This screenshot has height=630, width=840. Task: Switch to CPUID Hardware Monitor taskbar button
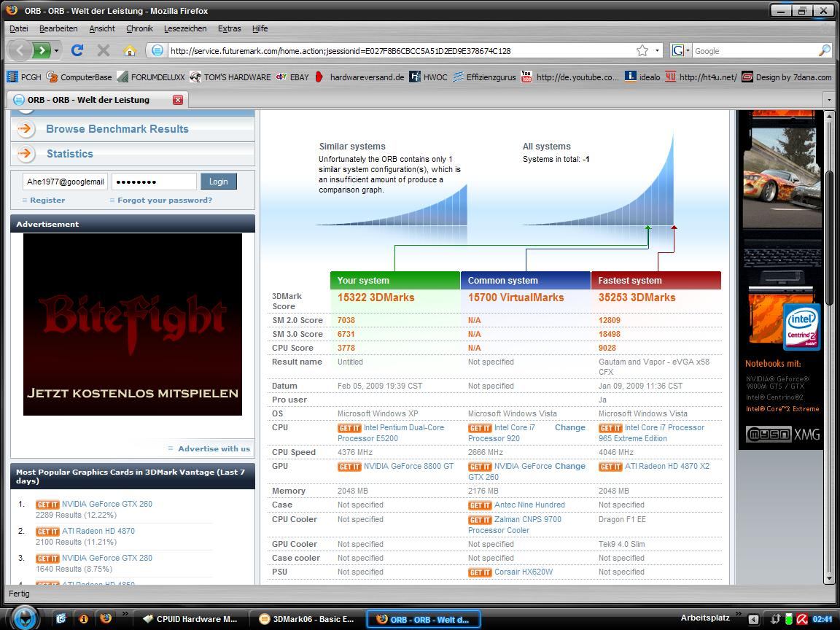point(191,619)
